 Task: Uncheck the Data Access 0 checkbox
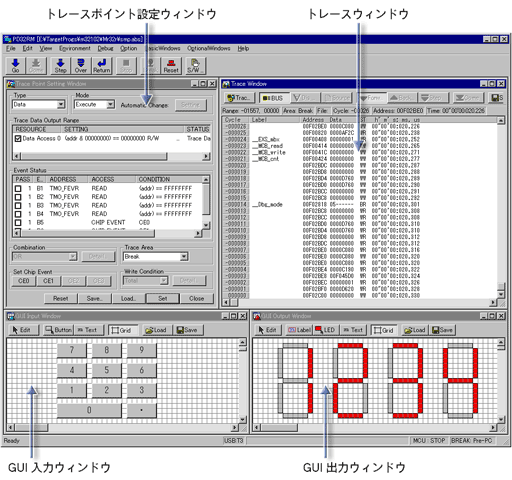pyautogui.click(x=18, y=138)
